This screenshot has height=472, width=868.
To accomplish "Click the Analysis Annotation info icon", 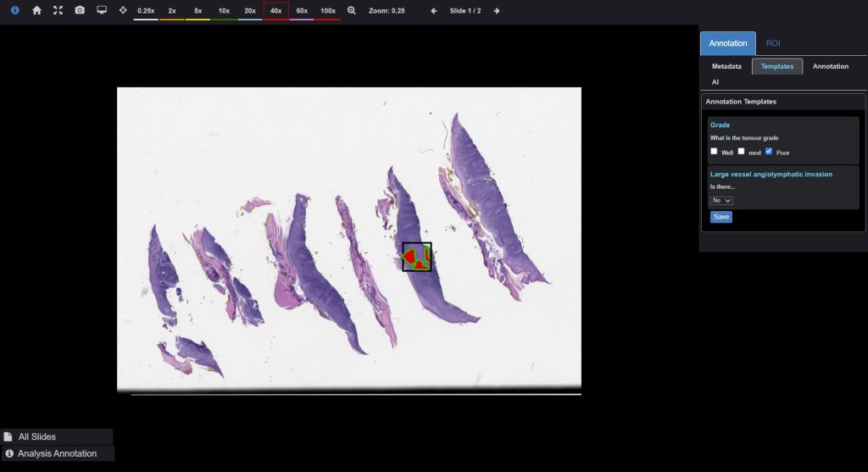I will coord(9,453).
